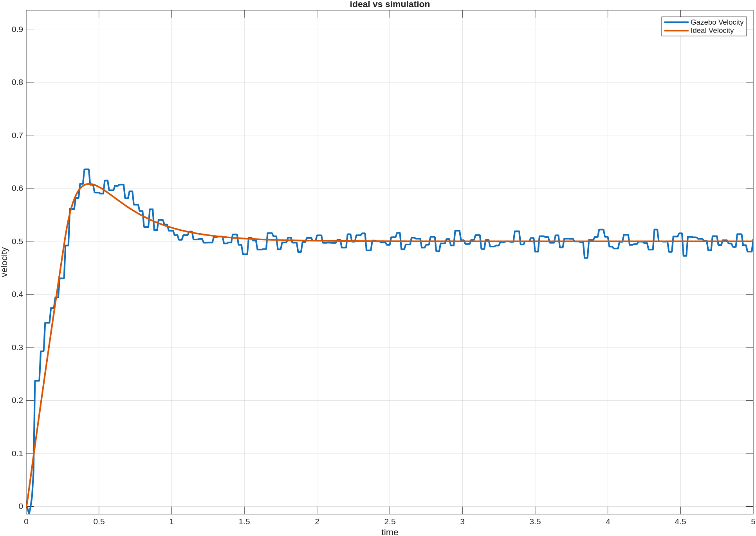The width and height of the screenshot is (756, 536).
Task: Click the highest peak of blue Gazebo curve
Action: tap(87, 169)
